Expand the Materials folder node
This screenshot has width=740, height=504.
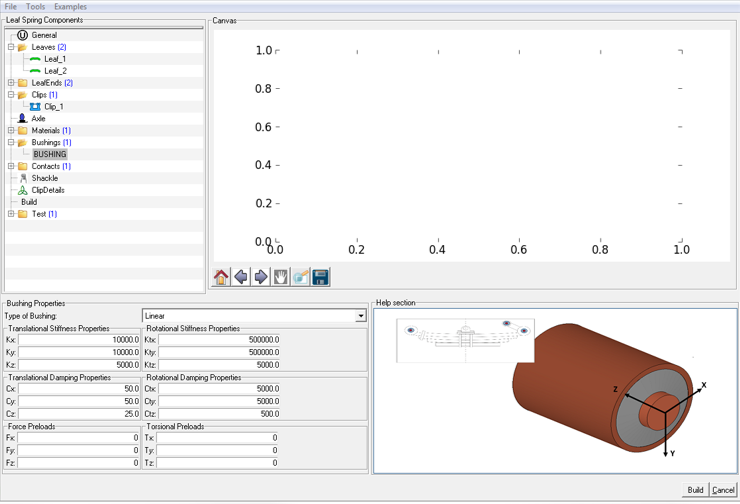11,130
